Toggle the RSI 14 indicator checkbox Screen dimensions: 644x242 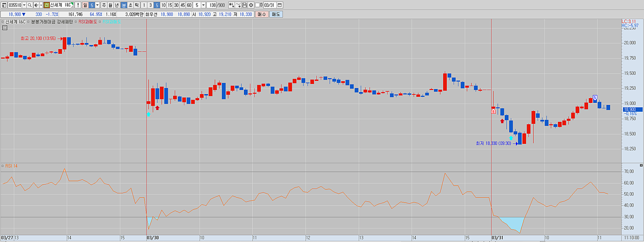(x=2, y=166)
